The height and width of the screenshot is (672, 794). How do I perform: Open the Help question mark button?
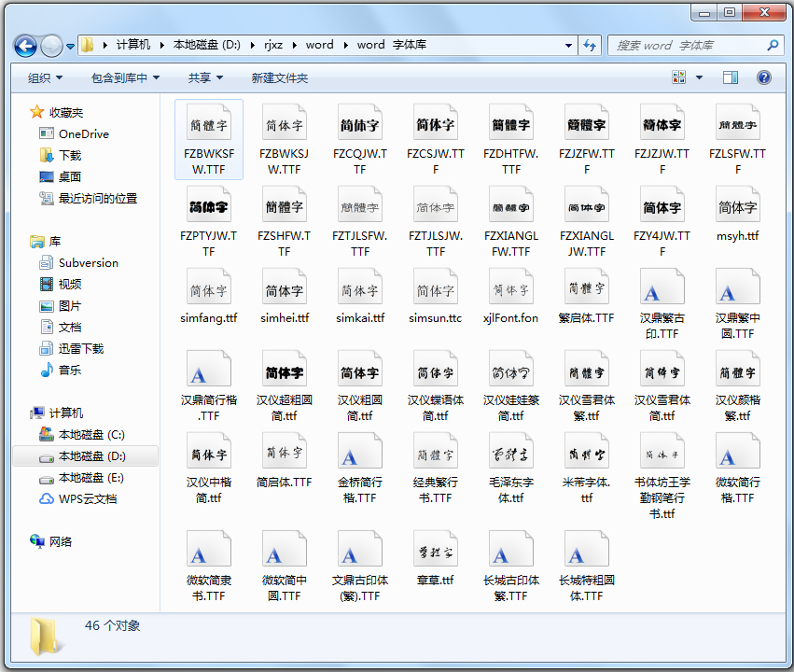click(763, 77)
